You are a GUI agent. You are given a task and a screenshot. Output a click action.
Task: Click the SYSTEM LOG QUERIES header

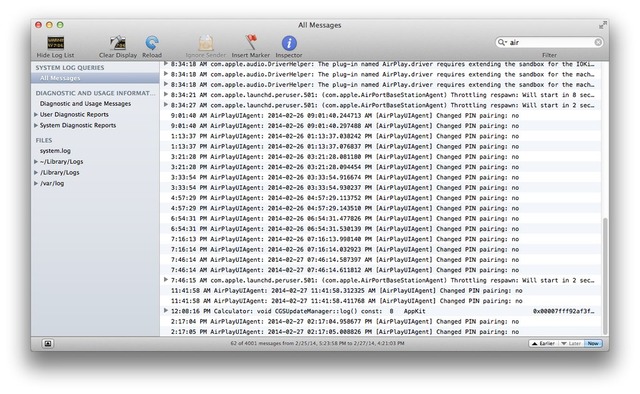click(70, 68)
